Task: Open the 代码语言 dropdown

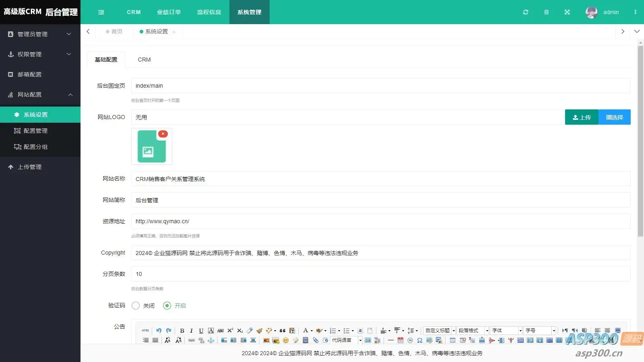Action: point(346,340)
